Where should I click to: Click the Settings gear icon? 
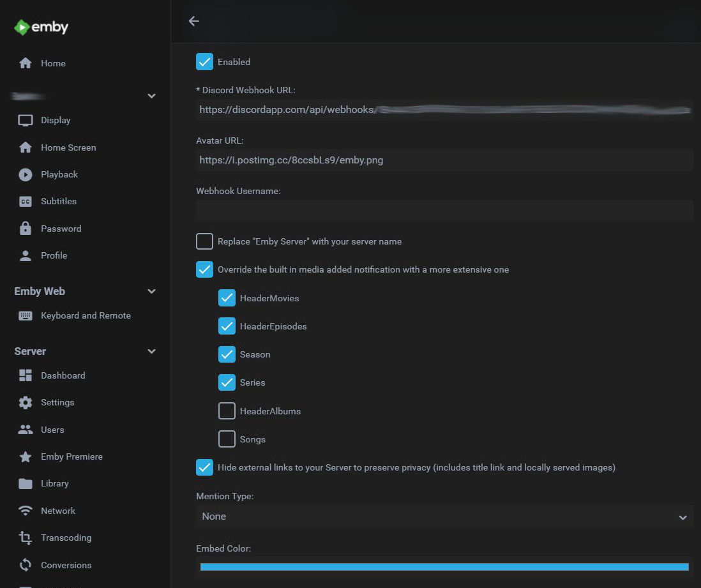pyautogui.click(x=26, y=402)
